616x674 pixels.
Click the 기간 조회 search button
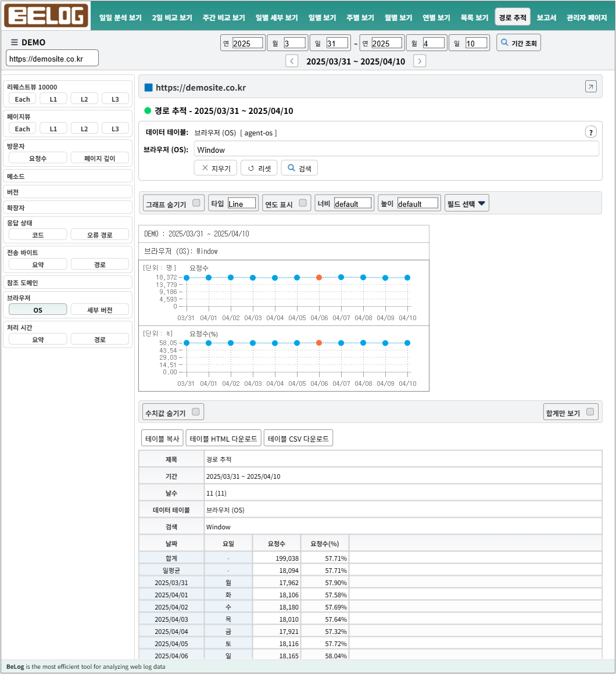point(518,43)
